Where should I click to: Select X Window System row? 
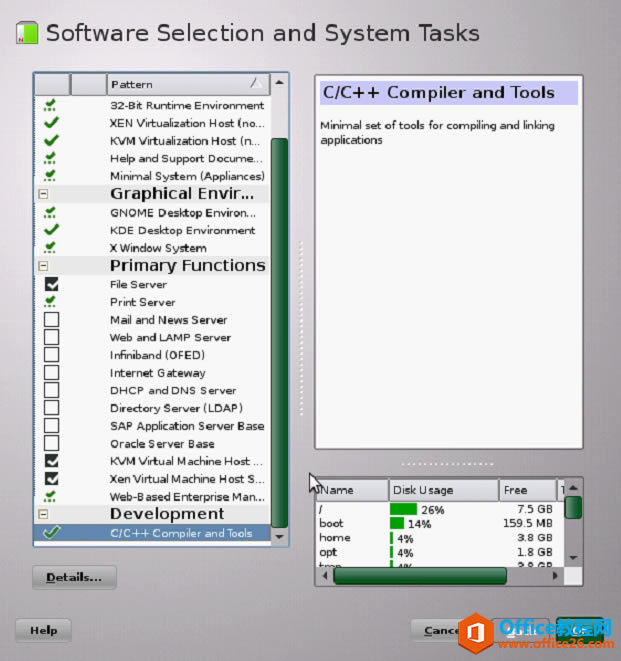tap(152, 248)
